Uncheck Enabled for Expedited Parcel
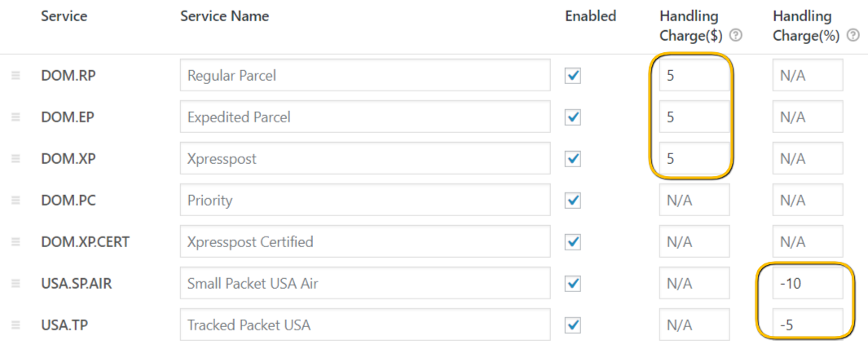The width and height of the screenshot is (868, 345). click(x=573, y=117)
